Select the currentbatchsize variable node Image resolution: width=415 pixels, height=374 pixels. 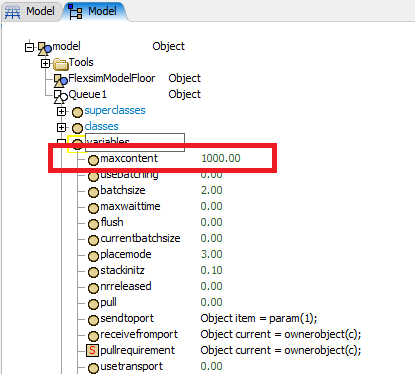pyautogui.click(x=140, y=238)
